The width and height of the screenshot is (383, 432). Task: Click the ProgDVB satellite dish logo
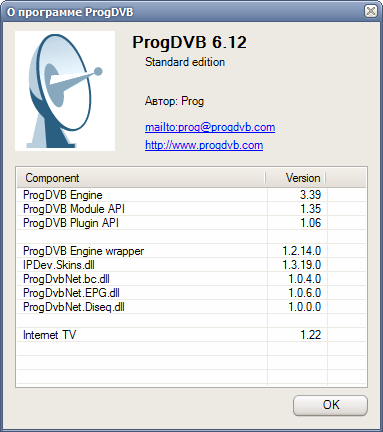point(65,91)
